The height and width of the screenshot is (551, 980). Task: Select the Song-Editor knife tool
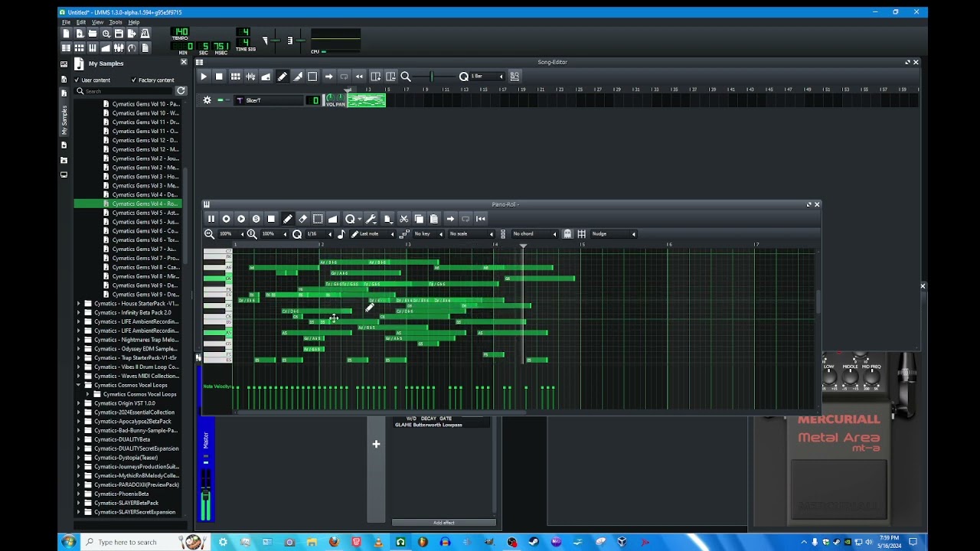click(298, 77)
